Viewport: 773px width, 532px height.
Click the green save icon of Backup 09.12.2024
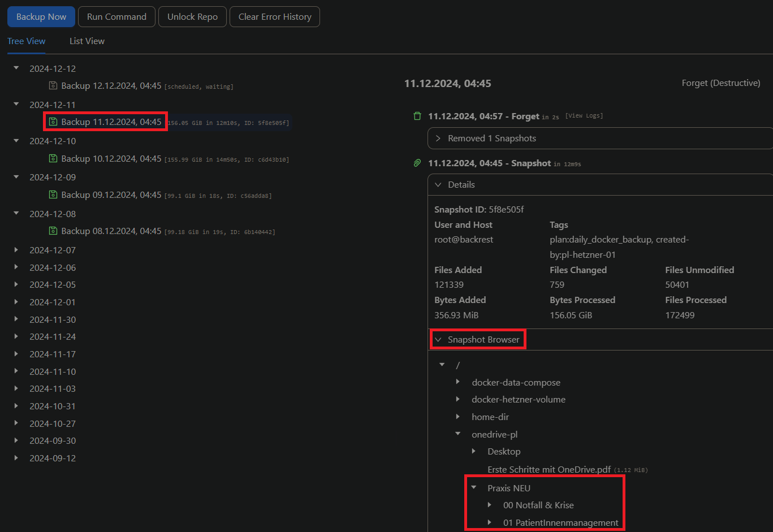[53, 195]
